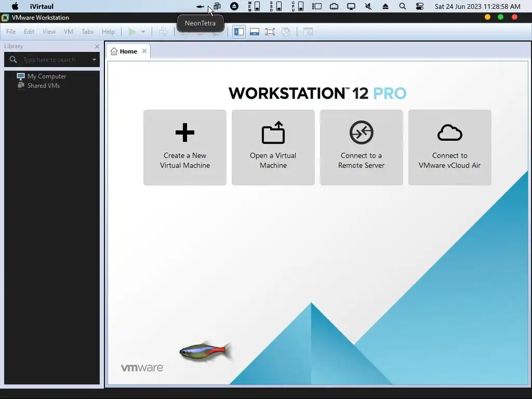This screenshot has height=399, width=532.
Task: Open the MEM memory monitor icon
Action: coord(254,6)
